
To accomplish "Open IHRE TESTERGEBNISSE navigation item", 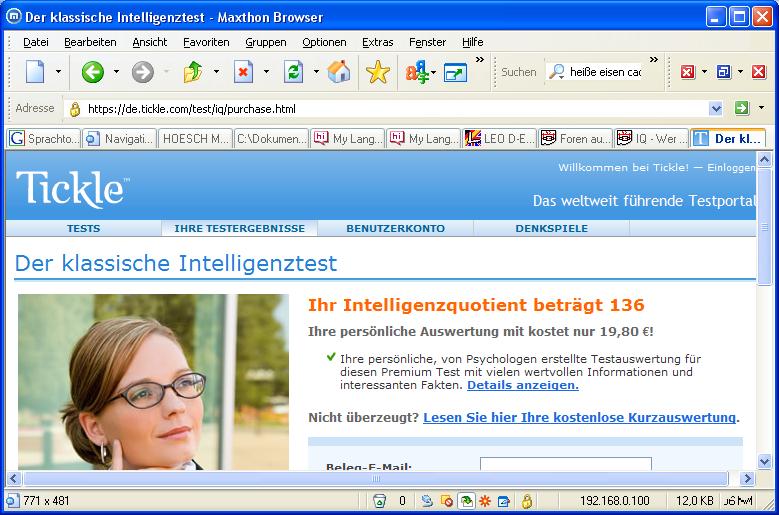I will point(239,228).
